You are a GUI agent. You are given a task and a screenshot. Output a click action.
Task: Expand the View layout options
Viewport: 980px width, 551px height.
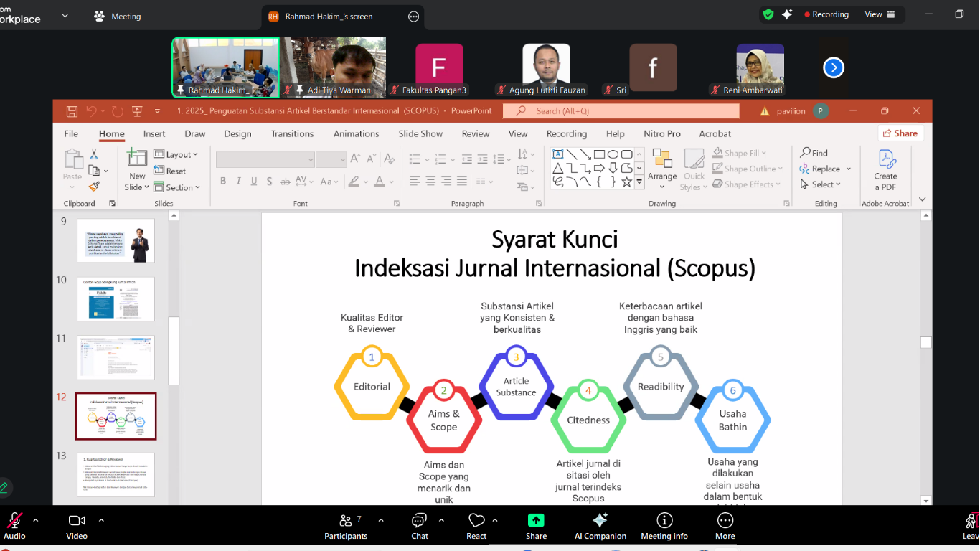(880, 14)
